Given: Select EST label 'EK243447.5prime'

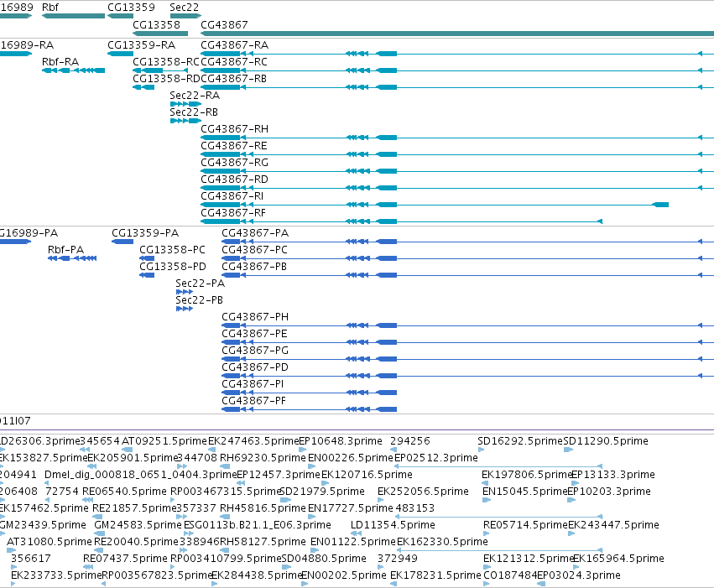Looking at the screenshot, I should click(613, 525).
